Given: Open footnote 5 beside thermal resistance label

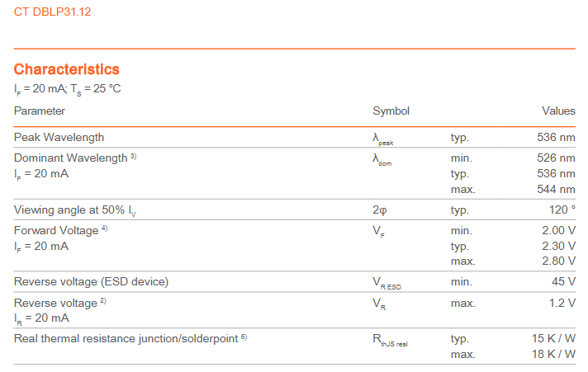Looking at the screenshot, I should (244, 337).
